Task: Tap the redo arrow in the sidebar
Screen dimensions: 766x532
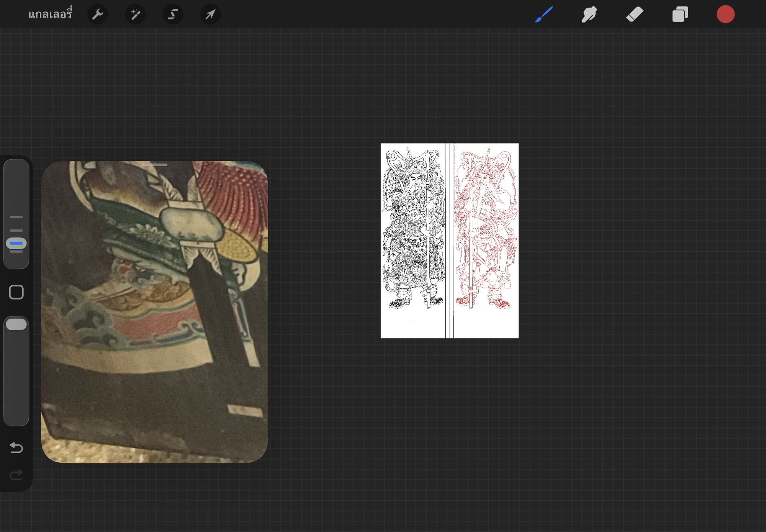Action: pos(16,475)
